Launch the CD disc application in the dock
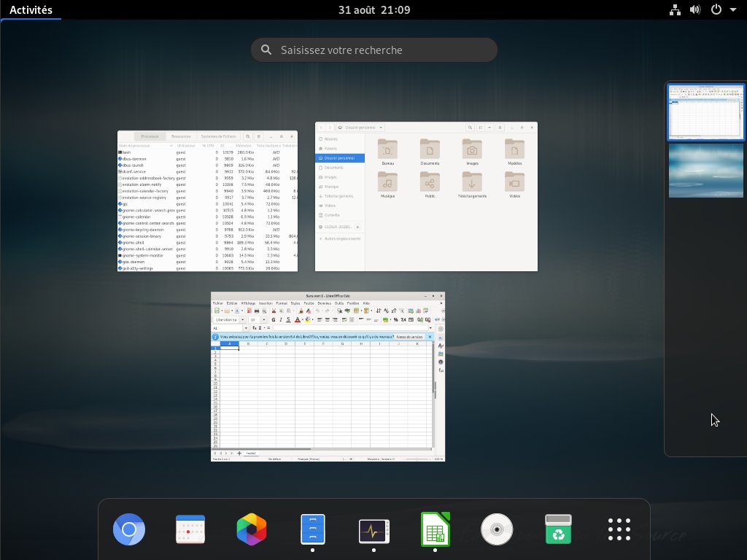The width and height of the screenshot is (747, 560). coord(497,529)
